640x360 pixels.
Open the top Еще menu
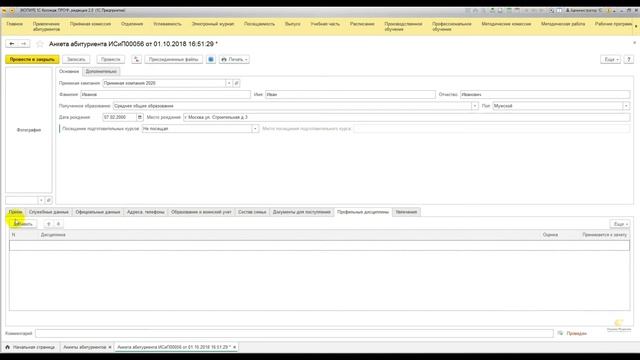(x=611, y=60)
